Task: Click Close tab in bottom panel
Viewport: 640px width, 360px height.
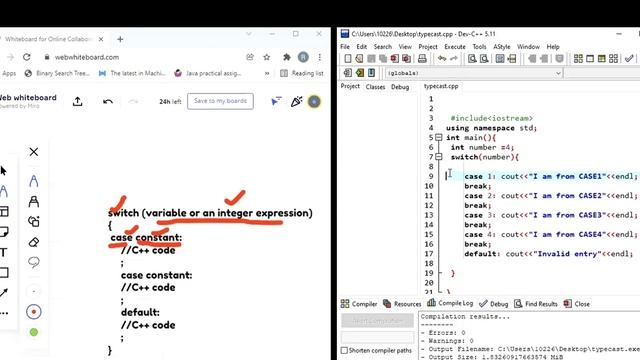Action: (576, 304)
